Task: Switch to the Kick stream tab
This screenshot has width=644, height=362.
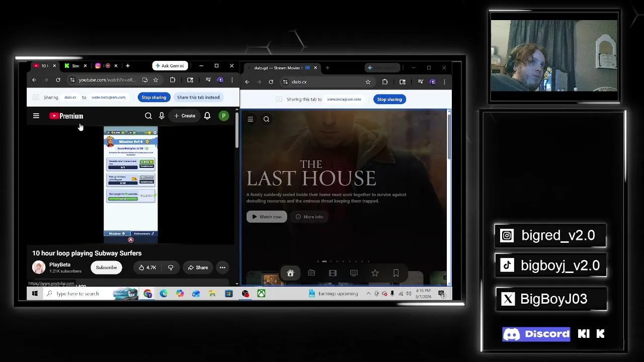Action: coord(74,66)
